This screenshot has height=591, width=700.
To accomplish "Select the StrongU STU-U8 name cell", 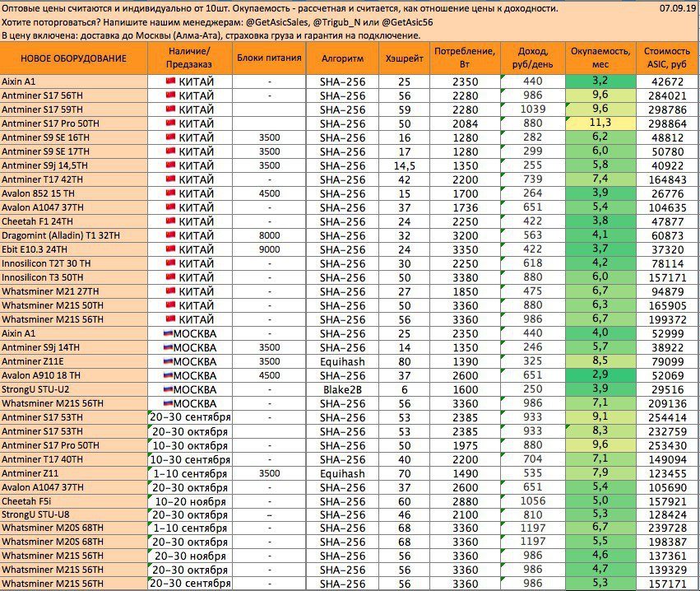I will 74,514.
